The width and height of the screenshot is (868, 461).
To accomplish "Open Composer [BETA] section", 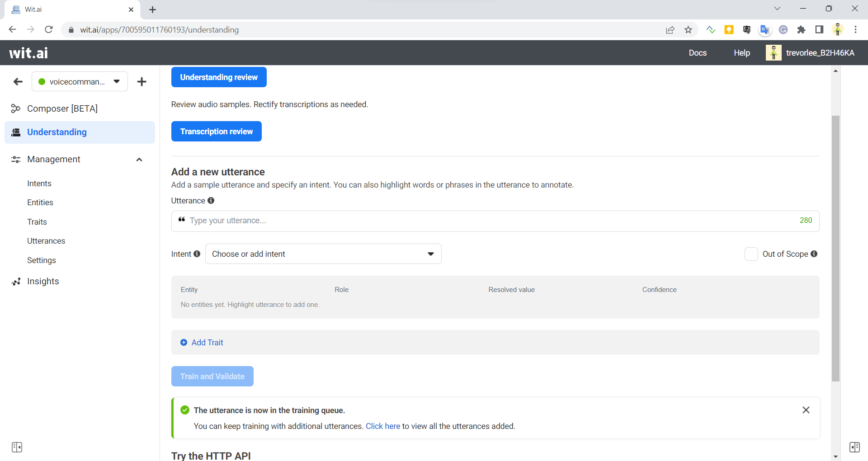I will [62, 108].
